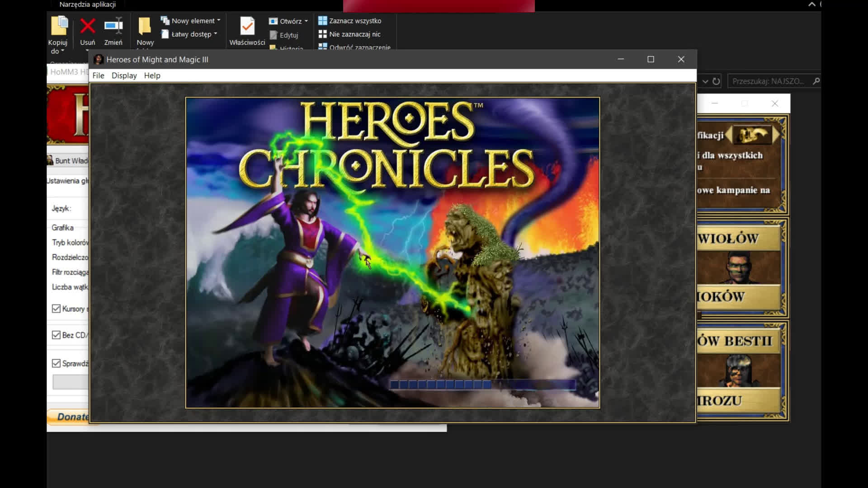Click the ÓW BESTII campaign banner
The width and height of the screenshot is (868, 488).
[x=738, y=341]
